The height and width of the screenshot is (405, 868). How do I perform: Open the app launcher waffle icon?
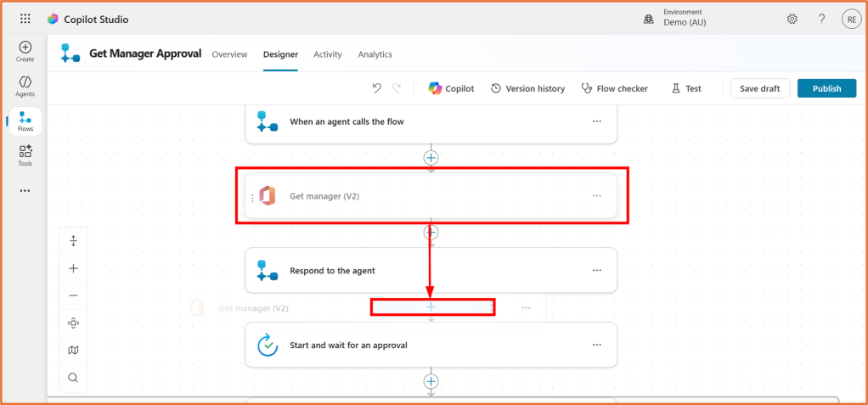pyautogui.click(x=25, y=19)
